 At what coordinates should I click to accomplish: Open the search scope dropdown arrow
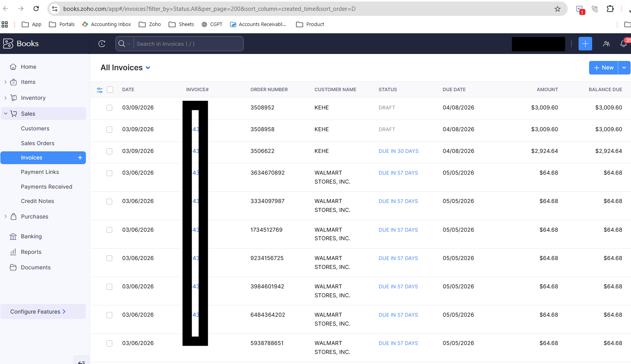point(129,44)
